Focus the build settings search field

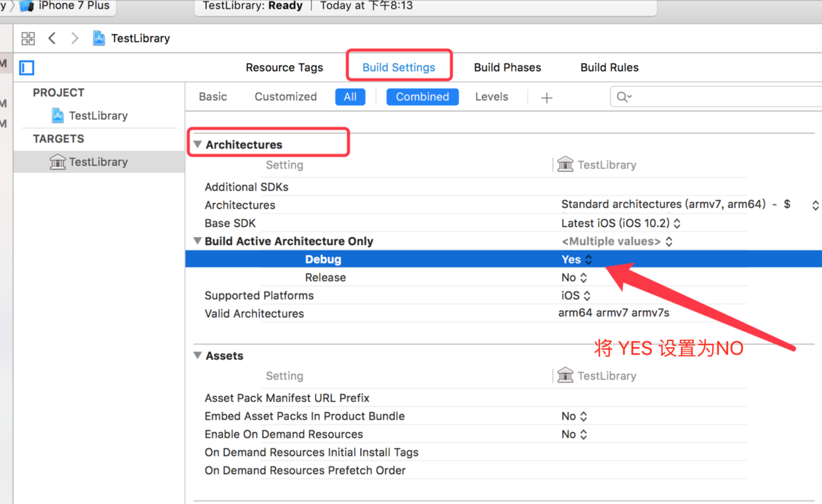tap(716, 97)
